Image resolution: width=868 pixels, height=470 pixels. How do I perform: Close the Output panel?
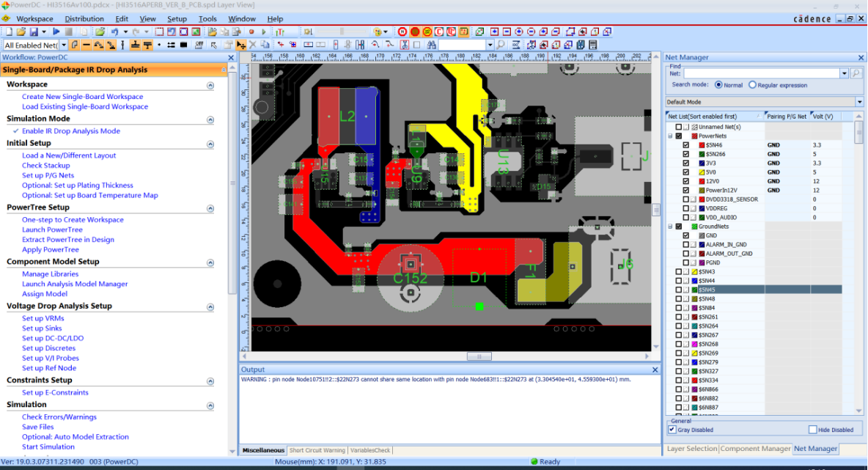point(655,370)
